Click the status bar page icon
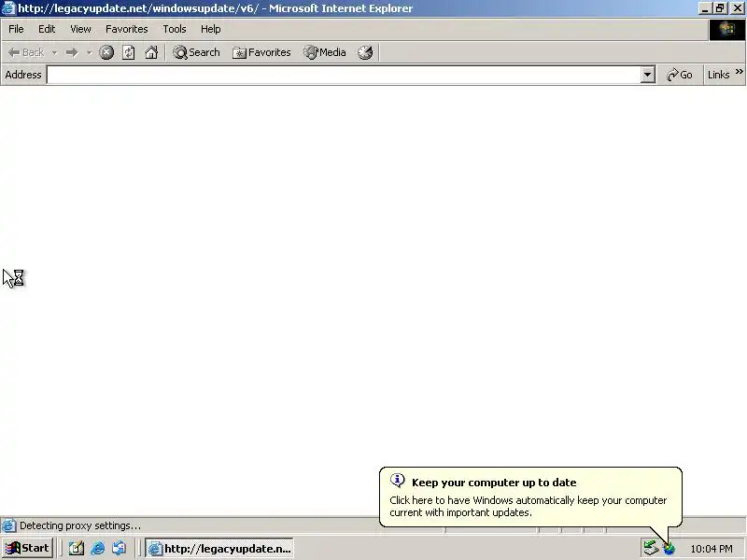Screen dimensions: 747x560 click(x=8, y=525)
